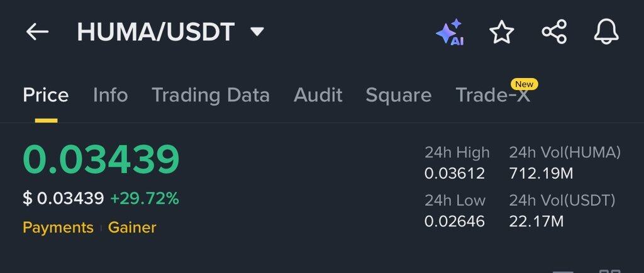Image resolution: width=644 pixels, height=273 pixels.
Task: Tap the +29.72% change percentage
Action: pyautogui.click(x=145, y=199)
